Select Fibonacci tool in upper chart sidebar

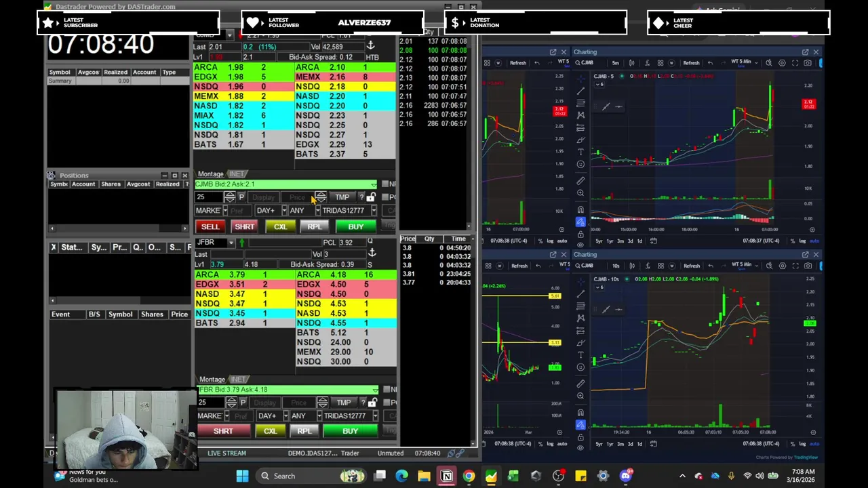pos(580,103)
